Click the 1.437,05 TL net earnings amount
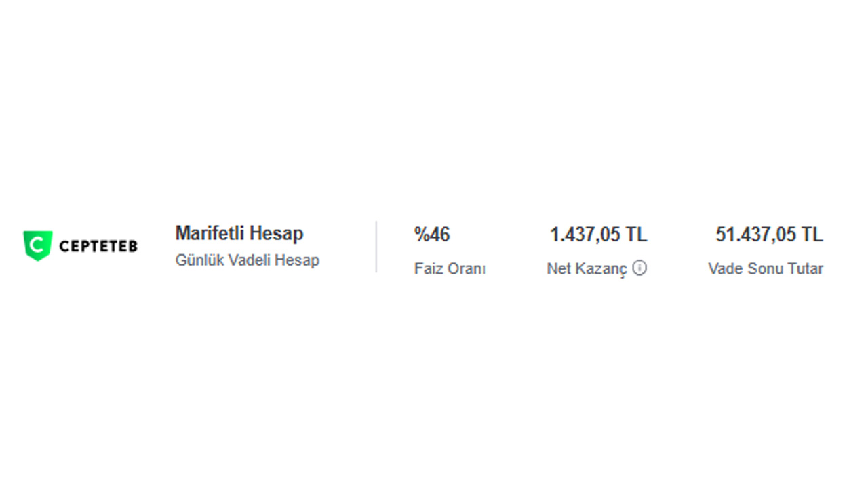Screen dimensions: 868x488 click(x=598, y=235)
